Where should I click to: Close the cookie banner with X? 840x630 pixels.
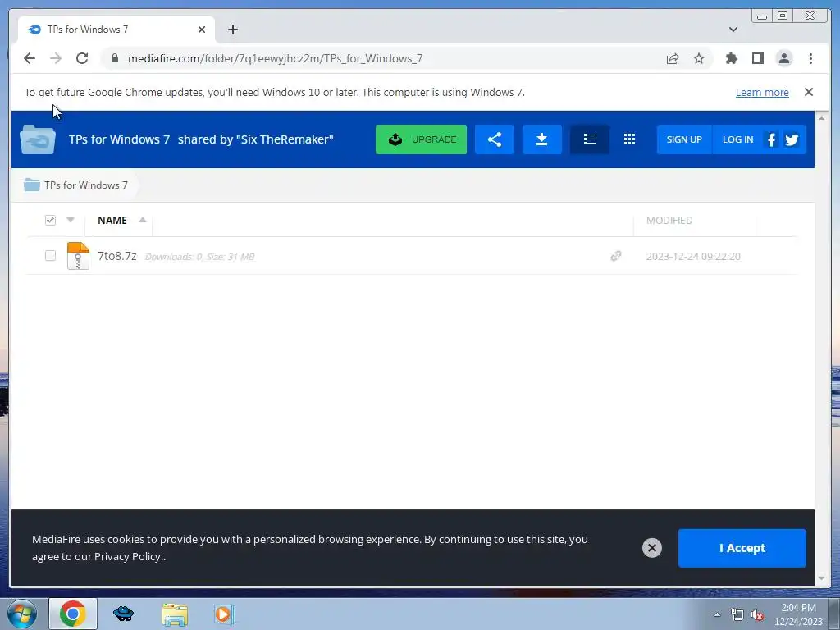pyautogui.click(x=652, y=547)
